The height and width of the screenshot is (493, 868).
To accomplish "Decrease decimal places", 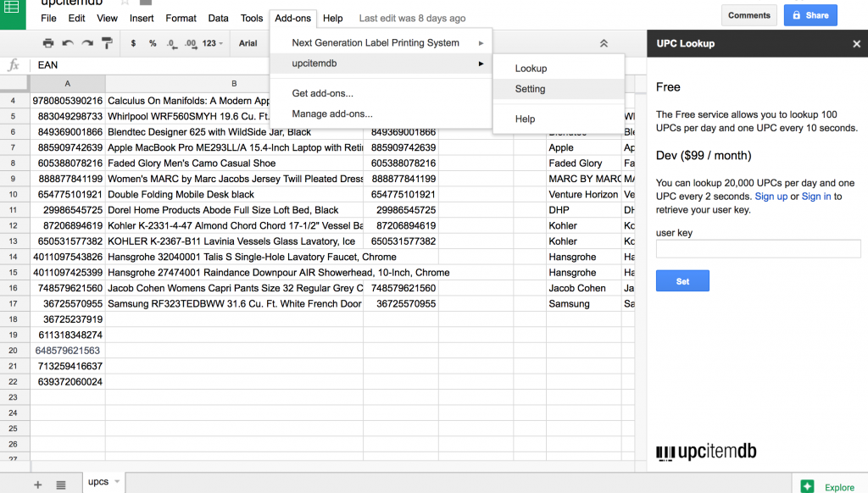I will (171, 43).
